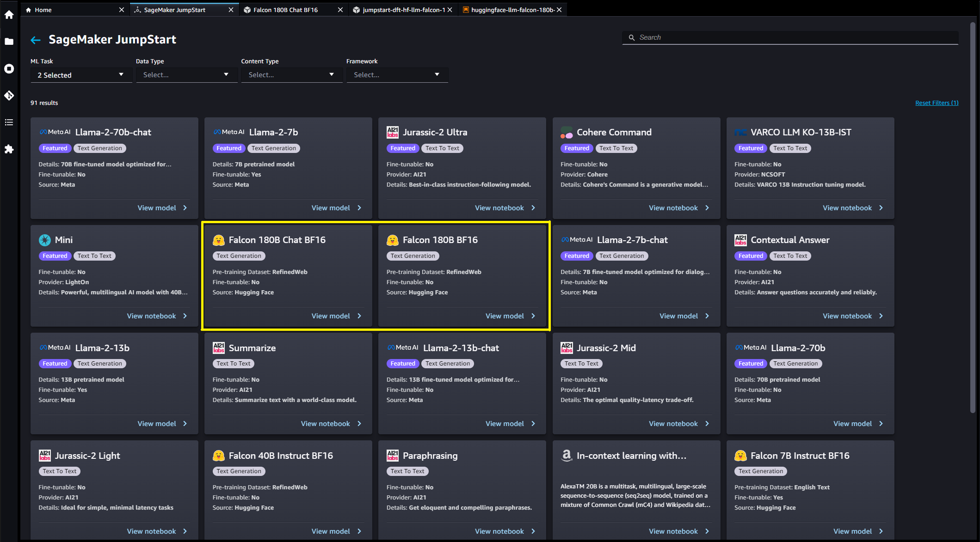Viewport: 980px width, 542px height.
Task: Open the Git sidebar icon
Action: [x=9, y=96]
